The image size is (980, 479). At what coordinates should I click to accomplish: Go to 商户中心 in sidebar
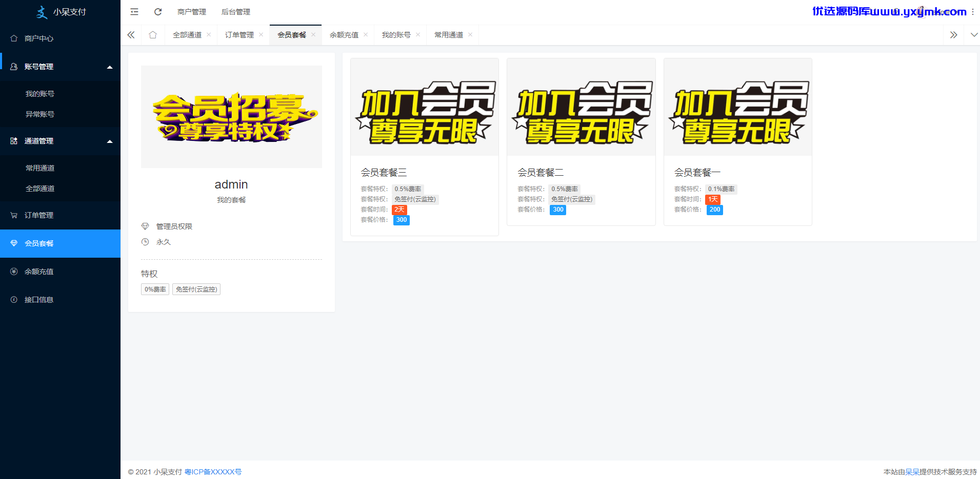(60, 38)
